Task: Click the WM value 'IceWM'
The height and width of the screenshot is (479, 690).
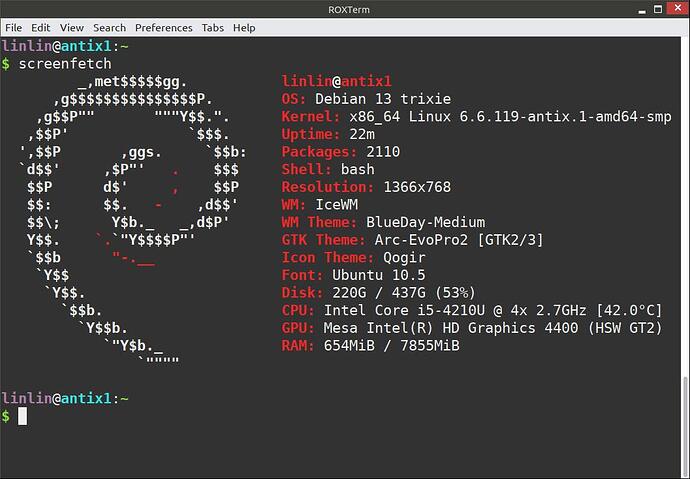Action: coord(336,205)
